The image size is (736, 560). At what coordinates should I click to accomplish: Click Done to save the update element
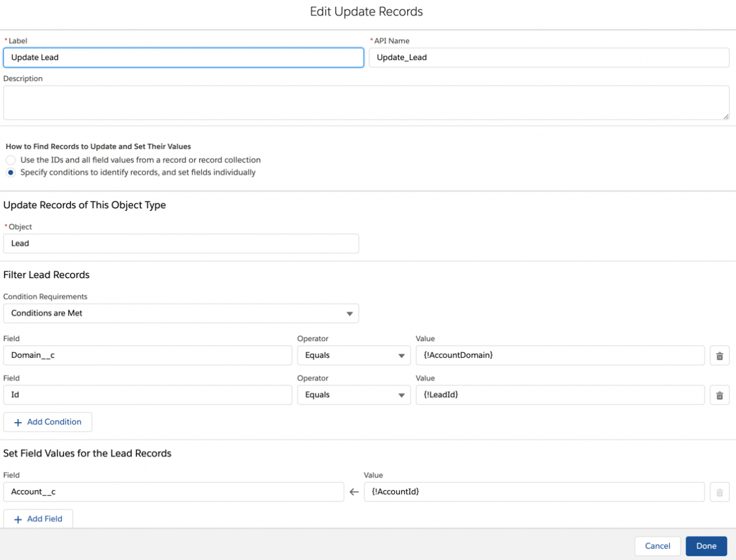(706, 546)
